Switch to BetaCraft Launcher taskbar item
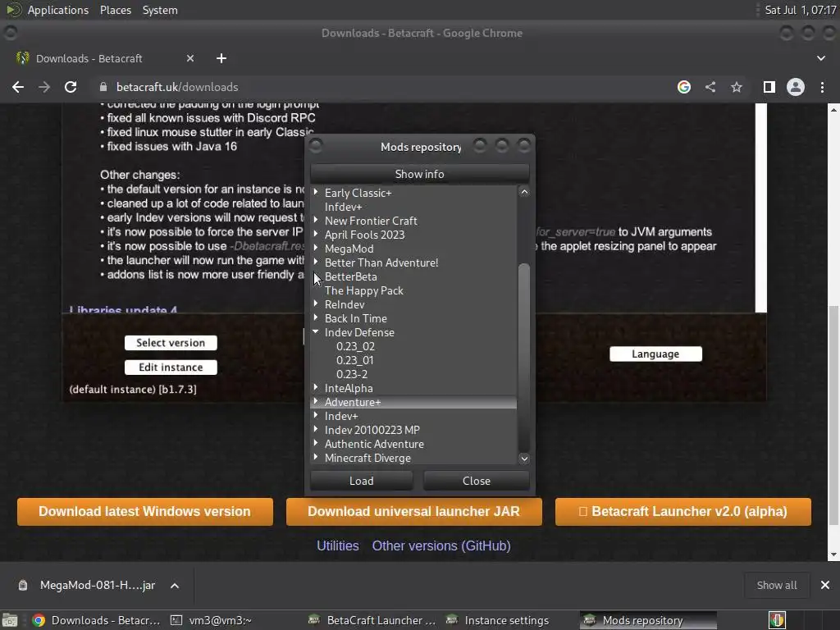This screenshot has width=840, height=630. click(x=372, y=620)
